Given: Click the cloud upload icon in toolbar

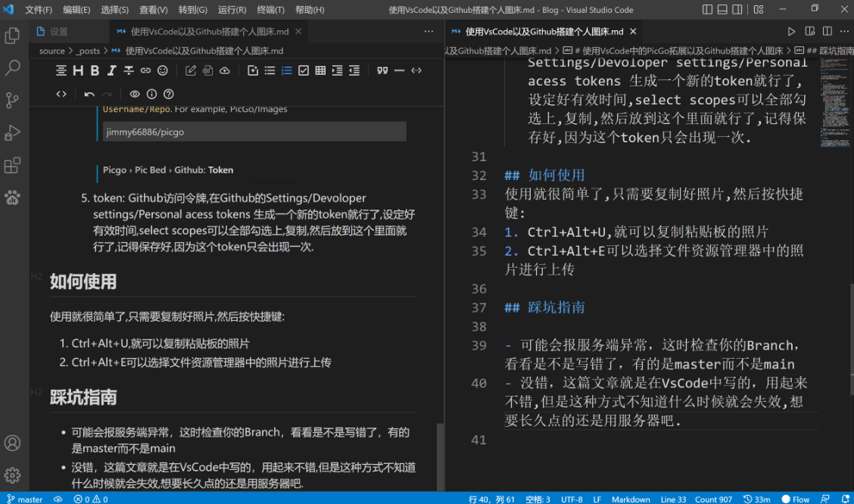Looking at the screenshot, I should point(224,70).
